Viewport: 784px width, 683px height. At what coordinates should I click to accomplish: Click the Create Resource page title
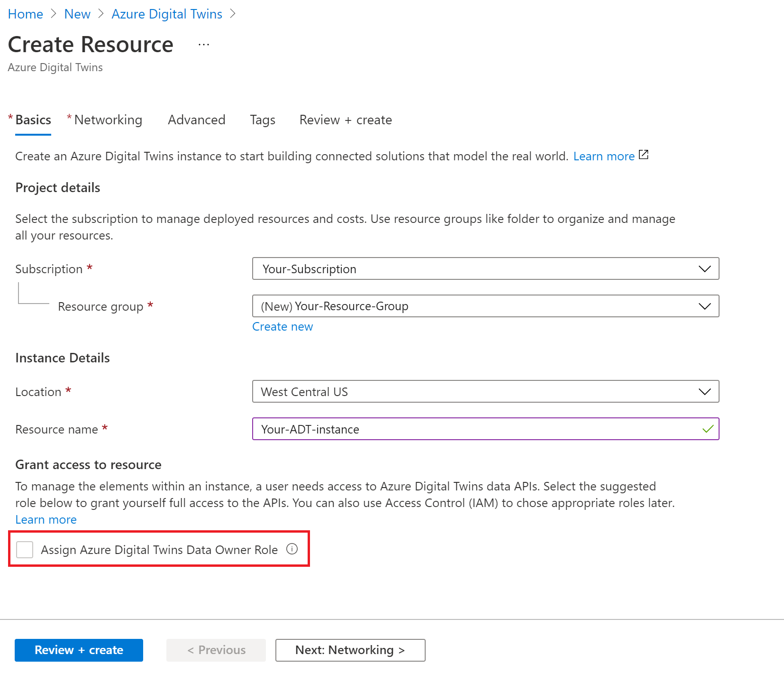91,45
